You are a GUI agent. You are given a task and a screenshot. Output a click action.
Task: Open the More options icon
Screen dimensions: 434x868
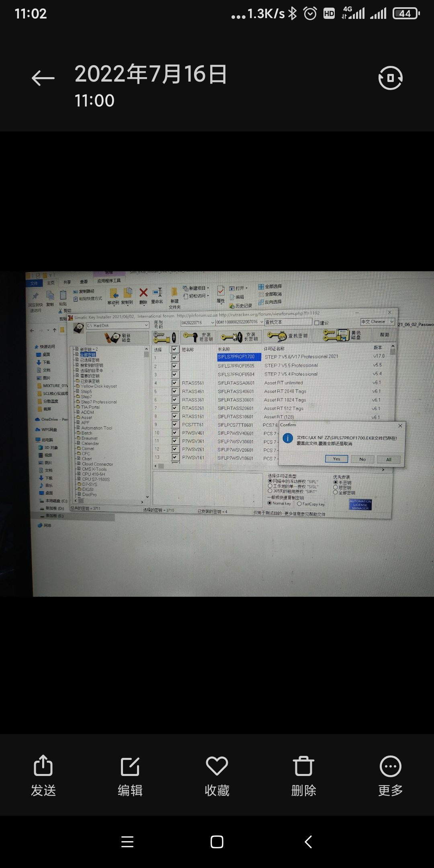click(390, 776)
